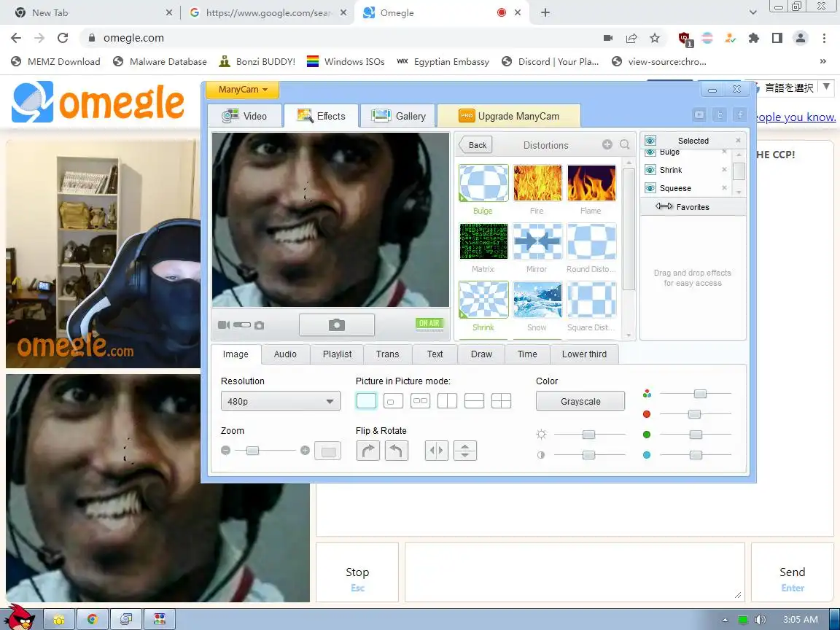Switch to the Audio tab
840x630 pixels.
point(285,354)
